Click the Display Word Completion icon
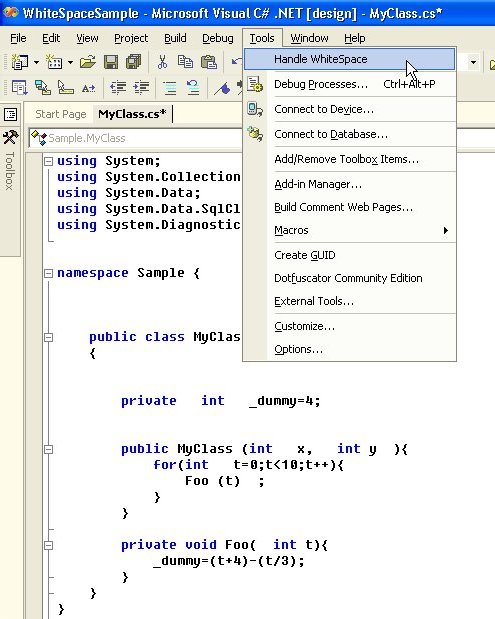 (x=88, y=88)
